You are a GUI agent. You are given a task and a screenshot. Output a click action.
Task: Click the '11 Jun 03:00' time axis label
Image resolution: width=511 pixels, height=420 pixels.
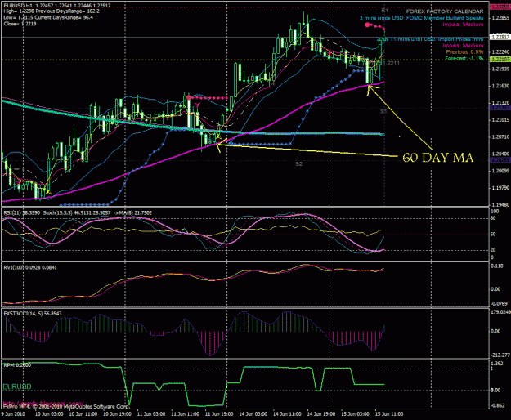[x=151, y=414]
